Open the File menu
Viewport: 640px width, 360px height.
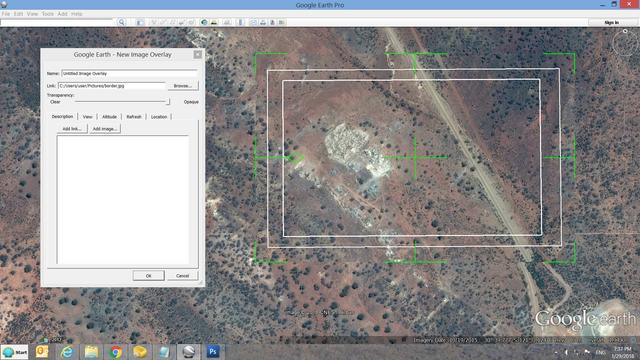pyautogui.click(x=6, y=13)
